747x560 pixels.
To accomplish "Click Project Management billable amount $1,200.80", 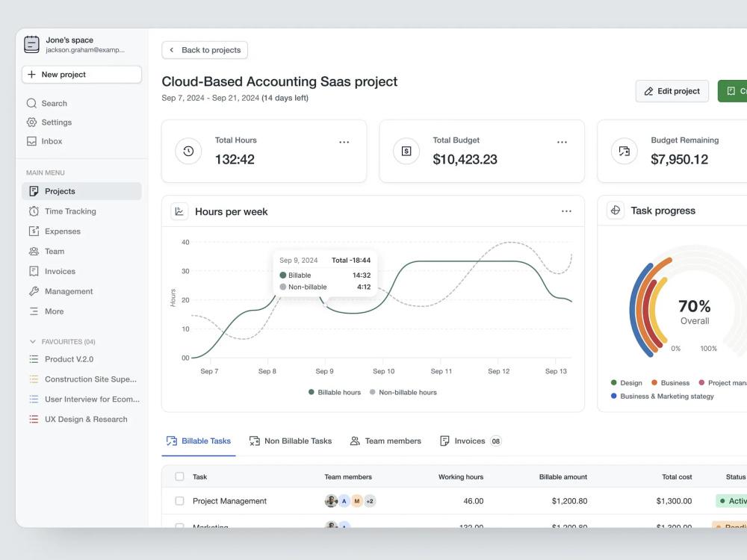I will tap(569, 501).
